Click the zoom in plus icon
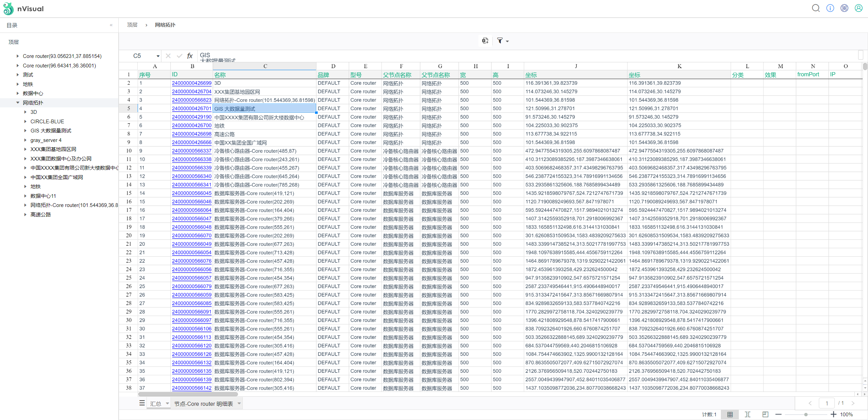This screenshot has height=420, width=868. [x=833, y=414]
